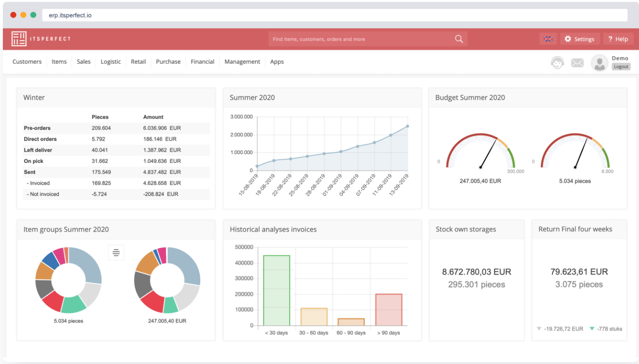Screen dimensions: 639x364
Task: Click the magnifying glass search icon
Action: click(459, 39)
